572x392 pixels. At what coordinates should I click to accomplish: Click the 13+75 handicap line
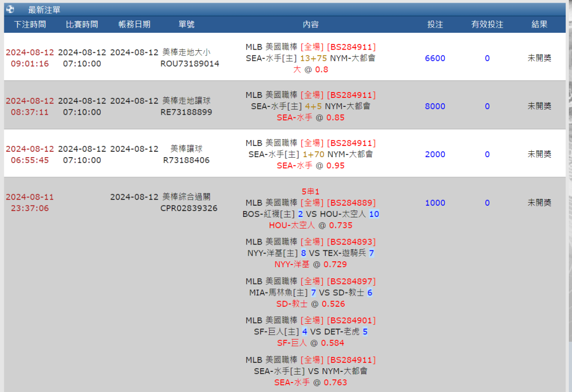click(x=314, y=58)
